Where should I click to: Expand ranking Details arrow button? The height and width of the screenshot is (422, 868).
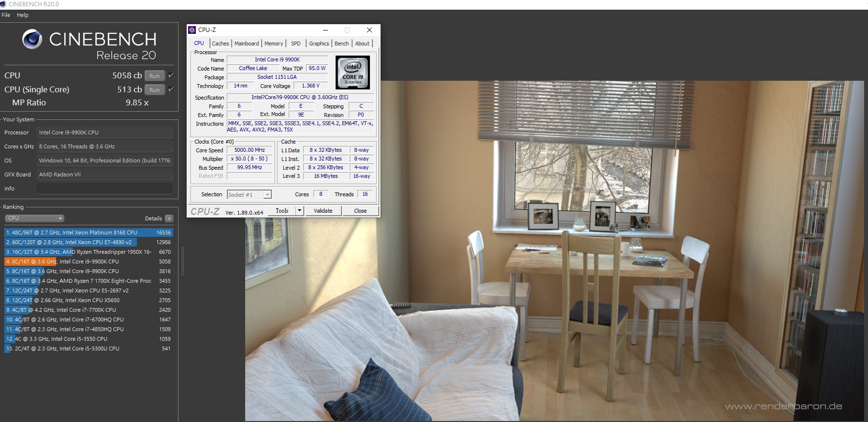click(x=169, y=218)
